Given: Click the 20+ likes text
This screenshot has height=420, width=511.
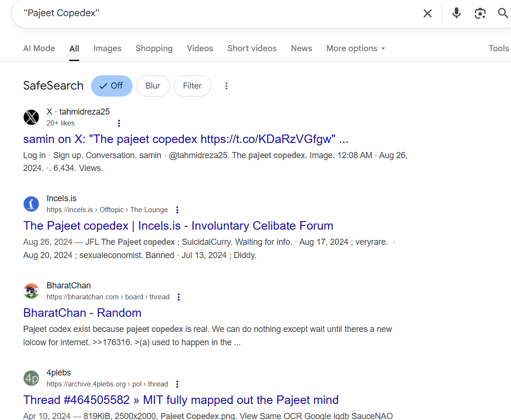Looking at the screenshot, I should [x=61, y=123].
